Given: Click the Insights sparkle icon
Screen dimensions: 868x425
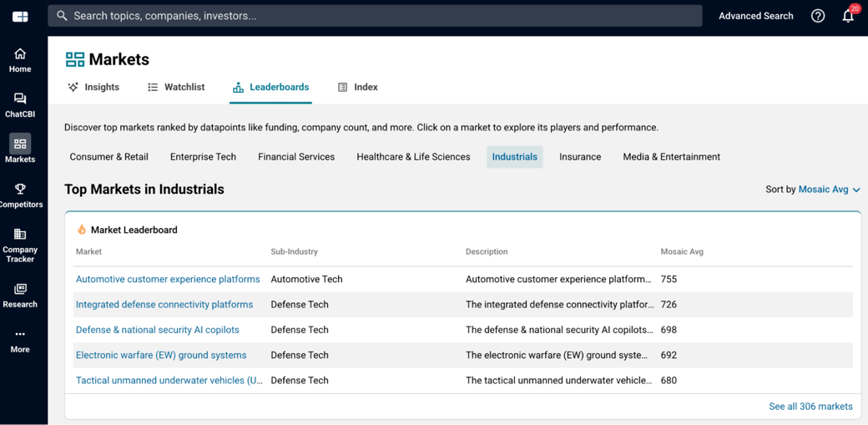Looking at the screenshot, I should click(x=73, y=87).
